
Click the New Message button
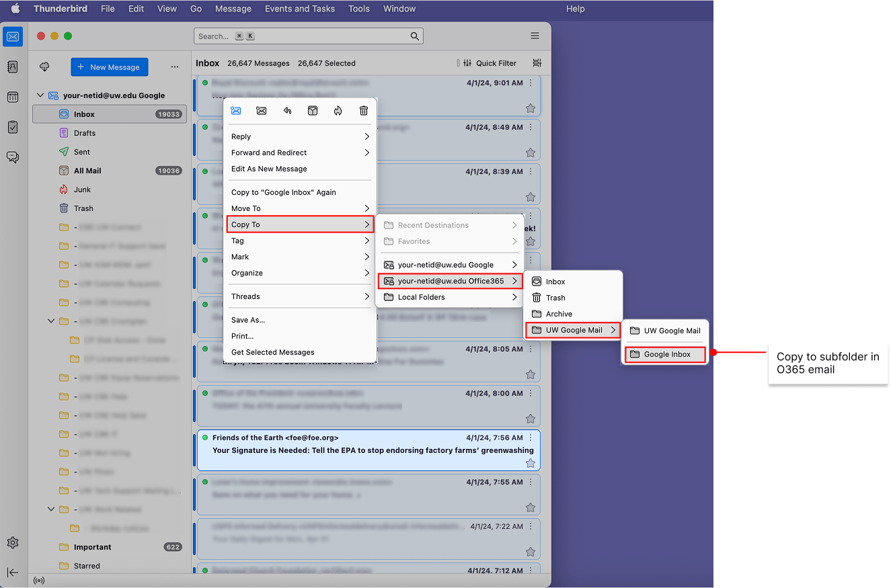pos(109,67)
